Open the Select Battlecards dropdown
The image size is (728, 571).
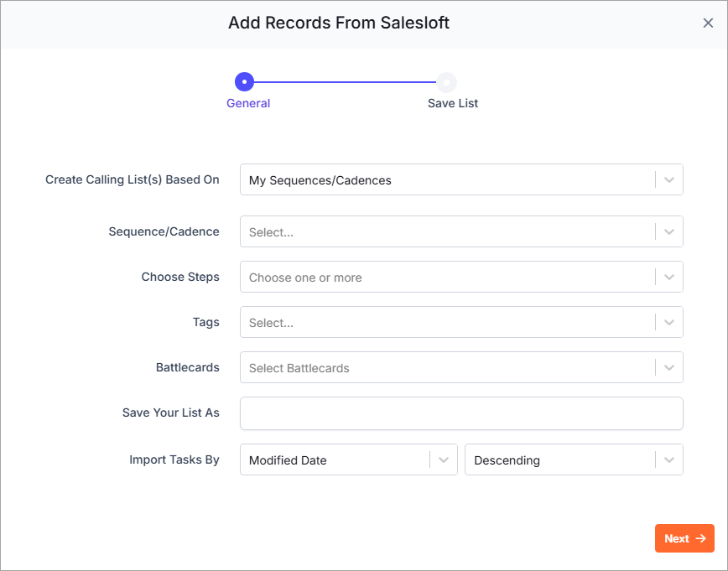[461, 367]
